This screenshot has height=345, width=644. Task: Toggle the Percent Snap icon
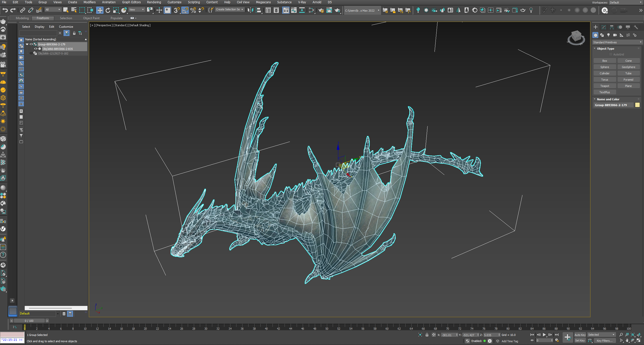point(193,10)
